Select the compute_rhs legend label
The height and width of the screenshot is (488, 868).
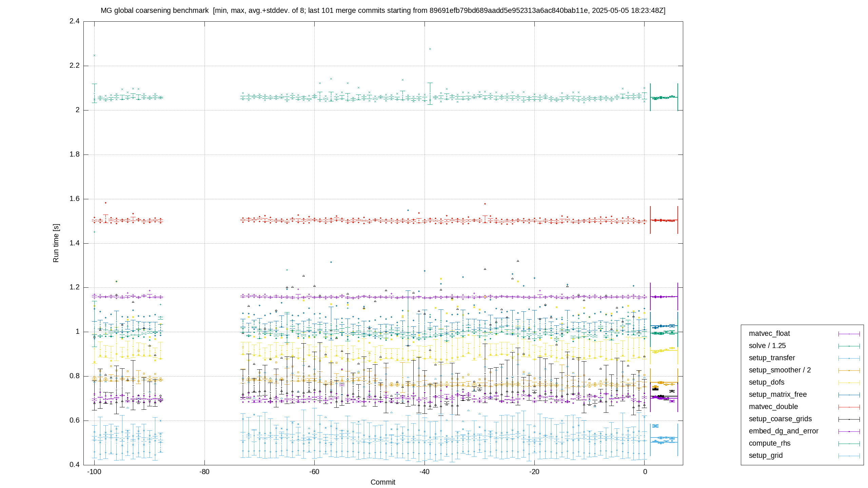tap(770, 443)
